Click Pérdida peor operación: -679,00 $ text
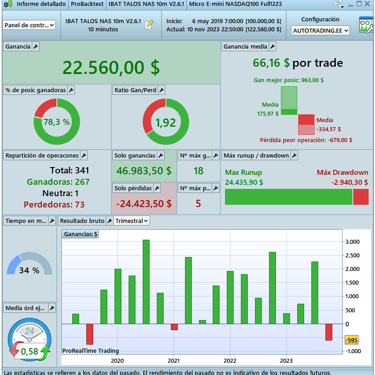Image resolution: width=375 pixels, height=375 pixels. coord(306,140)
